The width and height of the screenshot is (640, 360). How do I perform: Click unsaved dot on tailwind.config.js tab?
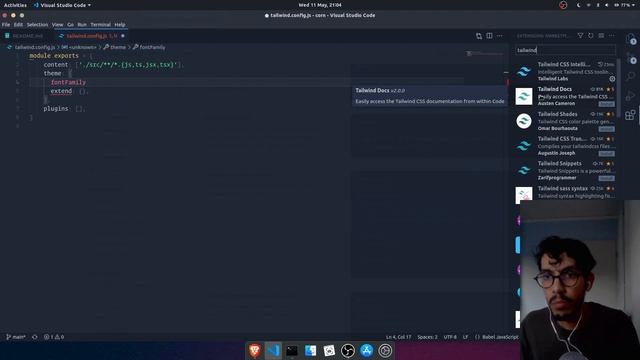coord(123,36)
